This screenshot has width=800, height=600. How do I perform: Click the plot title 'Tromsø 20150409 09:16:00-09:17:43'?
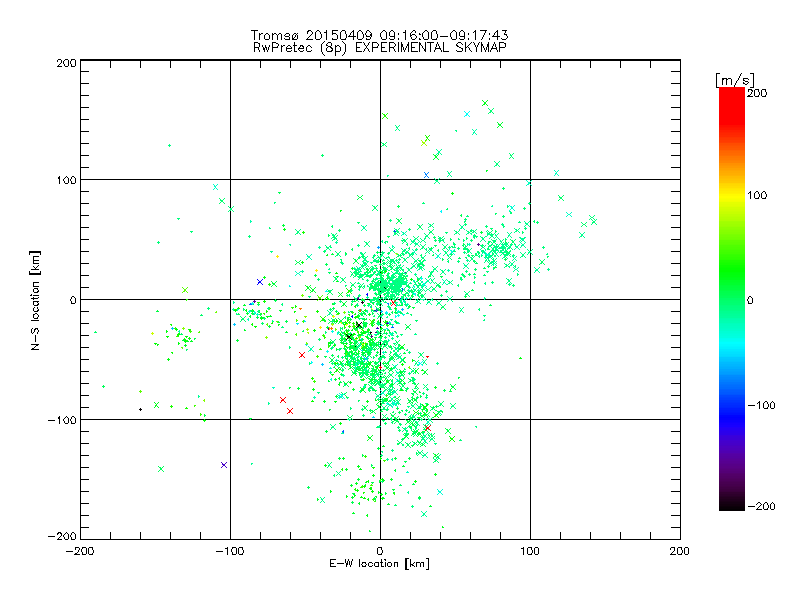pyautogui.click(x=379, y=35)
